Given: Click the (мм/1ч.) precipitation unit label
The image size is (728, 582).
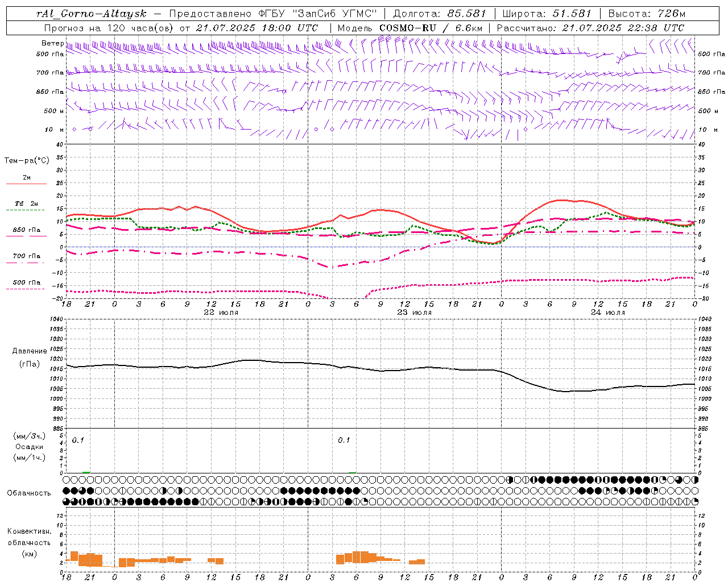Looking at the screenshot, I should point(29,458).
